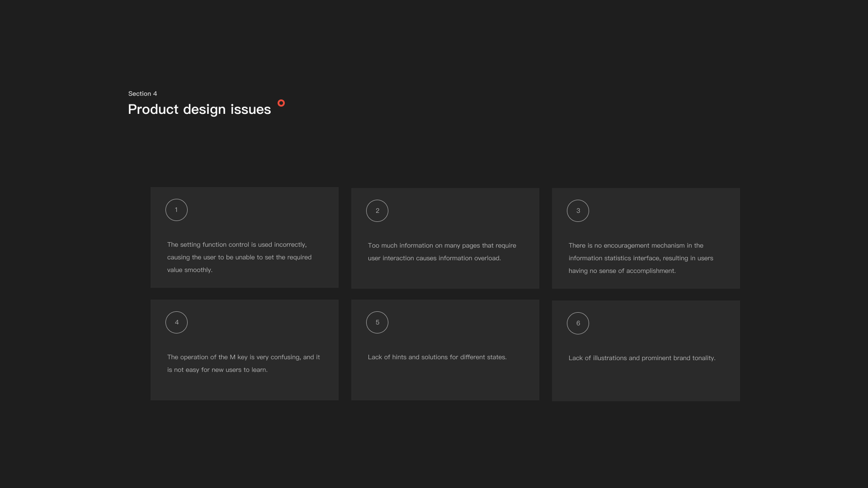Select the "Lack of hints and solutions" text
The image size is (868, 488).
pyautogui.click(x=437, y=357)
